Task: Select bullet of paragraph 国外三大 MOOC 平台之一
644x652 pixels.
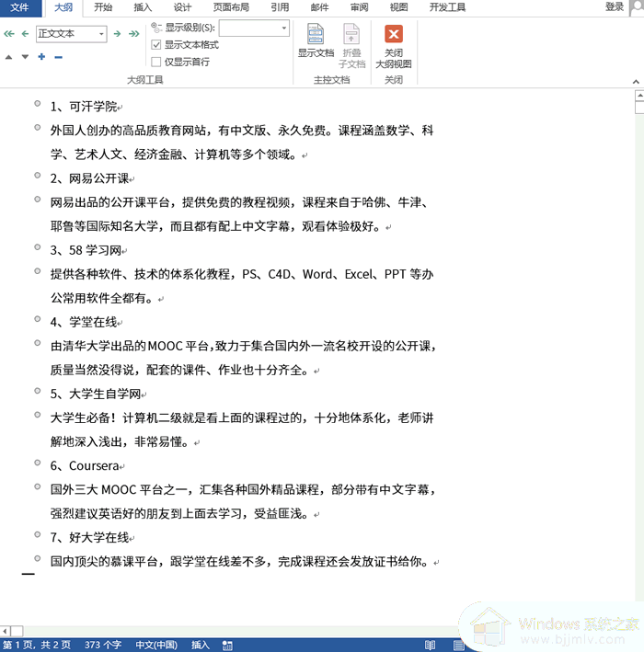Action: click(x=38, y=486)
